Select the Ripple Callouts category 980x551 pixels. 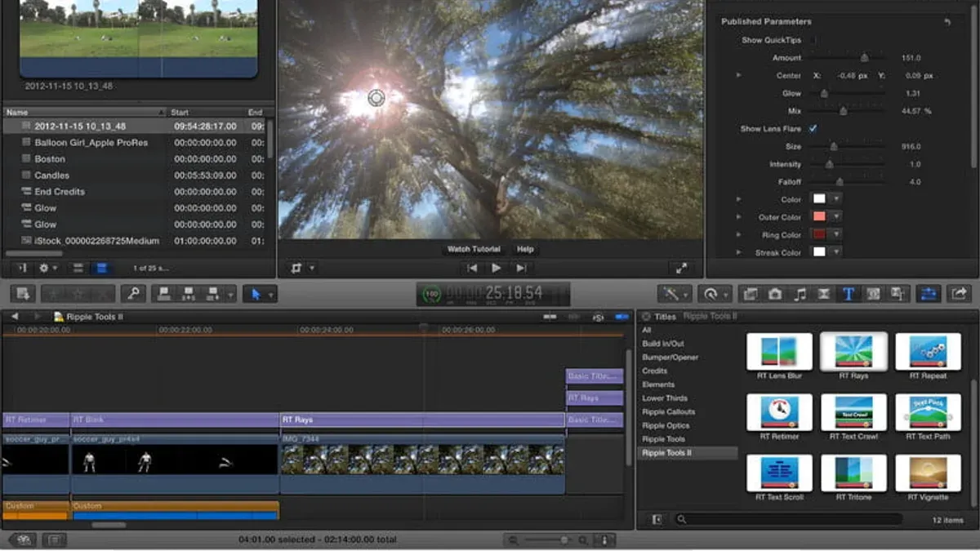point(669,411)
